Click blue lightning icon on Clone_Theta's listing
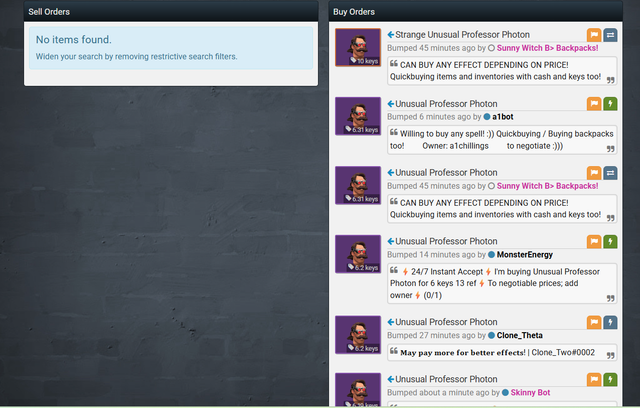Viewport: 640px width, 408px height. [x=610, y=322]
